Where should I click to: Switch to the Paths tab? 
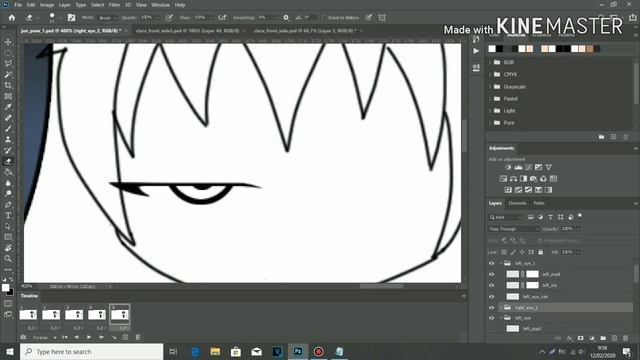[539, 203]
